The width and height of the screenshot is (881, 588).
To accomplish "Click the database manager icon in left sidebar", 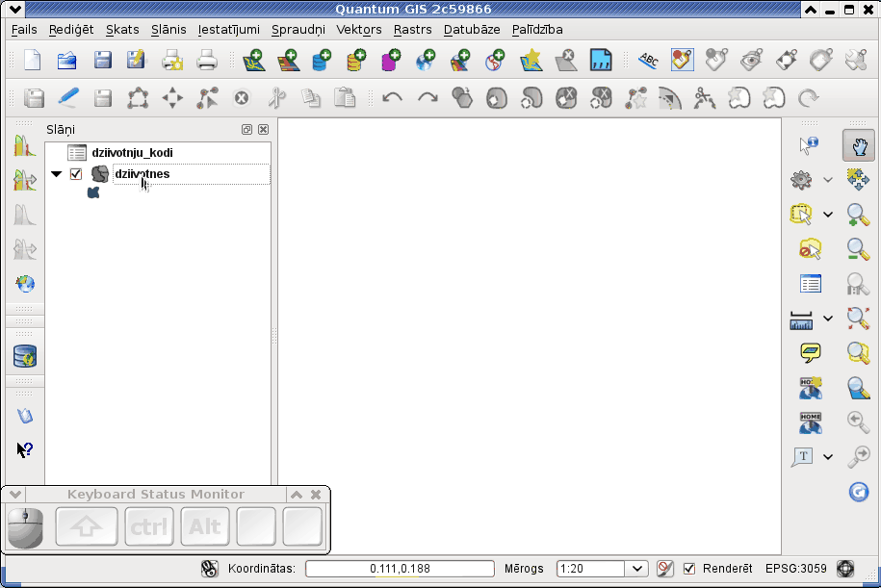I will pyautogui.click(x=25, y=356).
